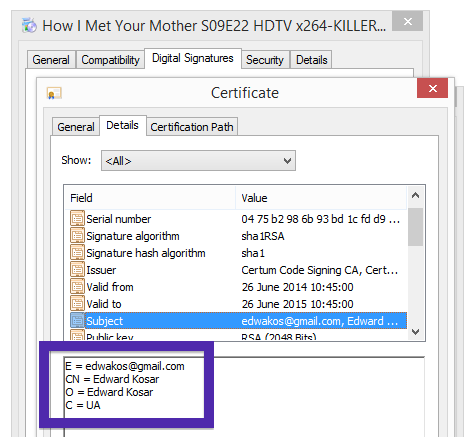Switch to the Certification Path tab
Screen dimensions: 469x437
click(192, 127)
